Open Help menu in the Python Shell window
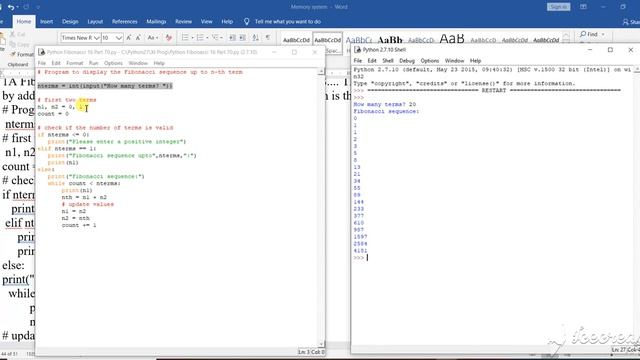 tap(475, 61)
